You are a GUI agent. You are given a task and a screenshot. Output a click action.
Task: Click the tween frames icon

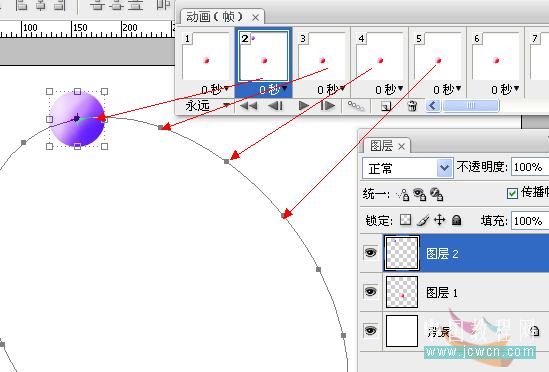356,106
